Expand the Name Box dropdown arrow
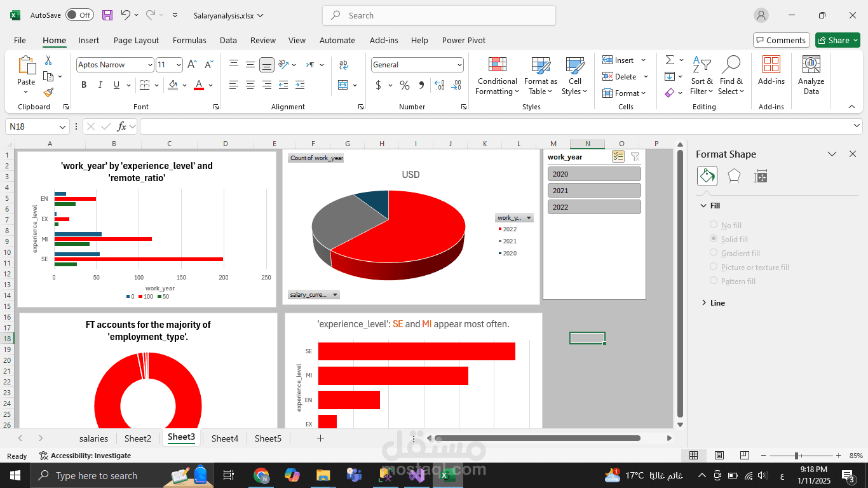868x488 pixels. (62, 126)
